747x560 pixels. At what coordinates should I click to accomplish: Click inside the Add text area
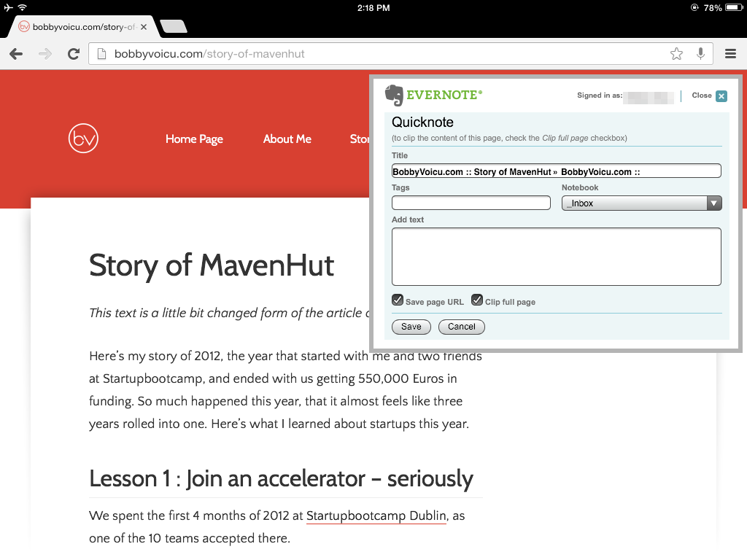tap(557, 257)
